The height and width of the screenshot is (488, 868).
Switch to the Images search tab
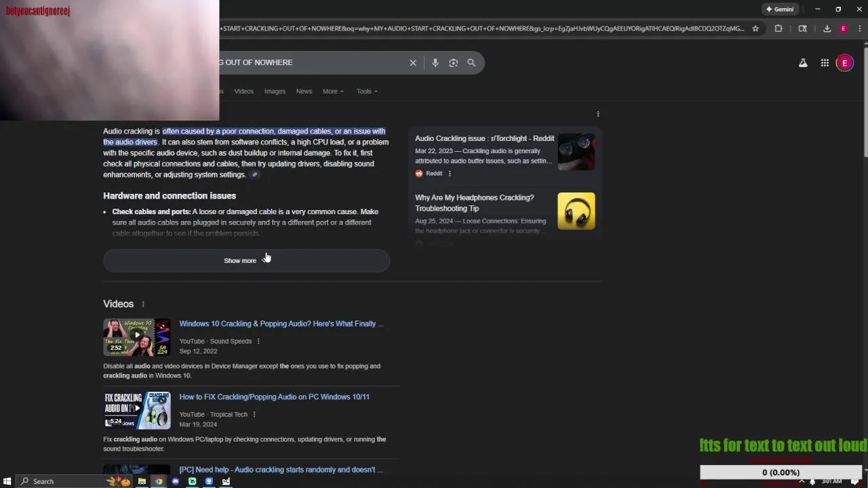275,91
